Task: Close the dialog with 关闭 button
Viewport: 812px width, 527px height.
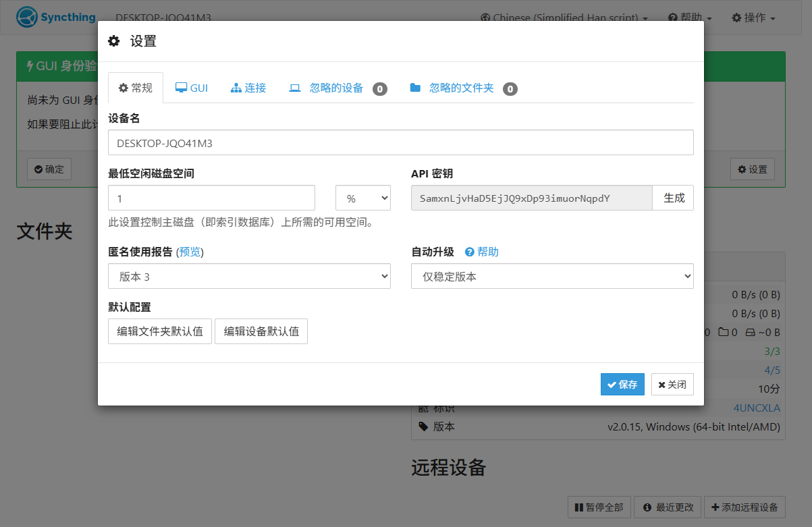Action: (x=672, y=385)
